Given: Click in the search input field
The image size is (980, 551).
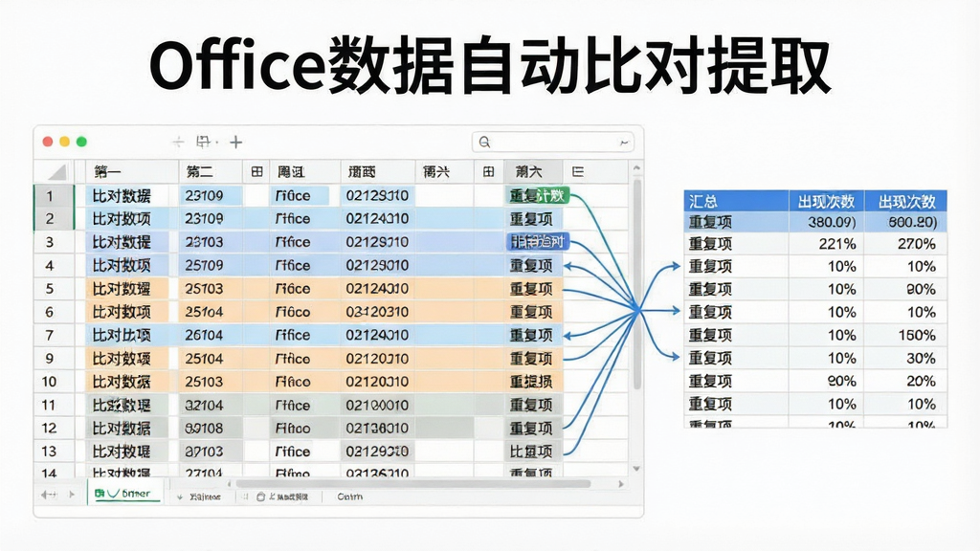Looking at the screenshot, I should point(553,143).
